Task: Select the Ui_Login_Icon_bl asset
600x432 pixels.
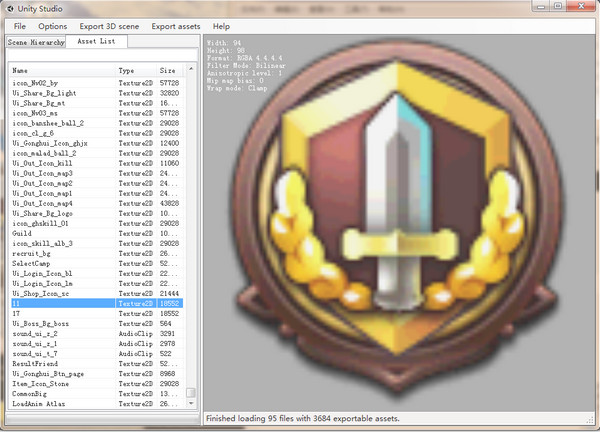Action: coord(97,273)
